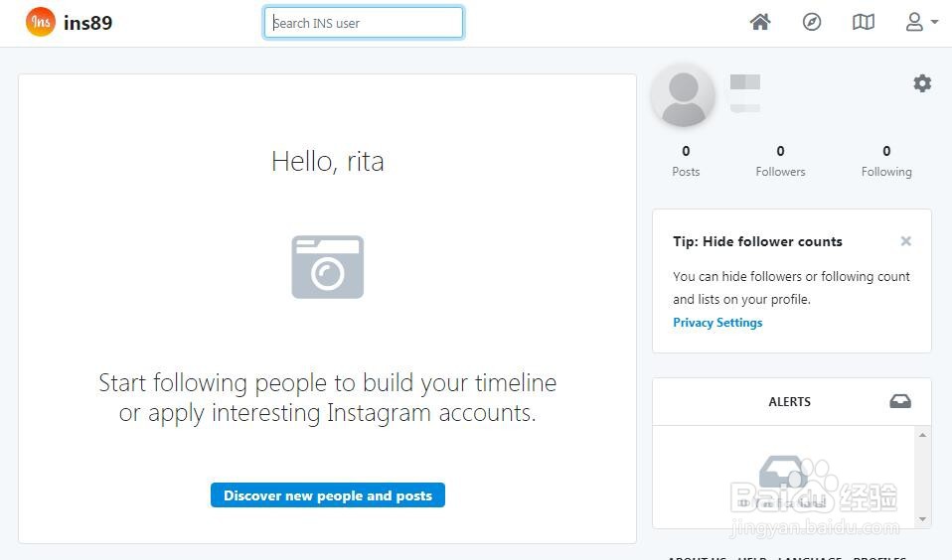View the Posts count
This screenshot has height=560, width=952.
pos(686,161)
